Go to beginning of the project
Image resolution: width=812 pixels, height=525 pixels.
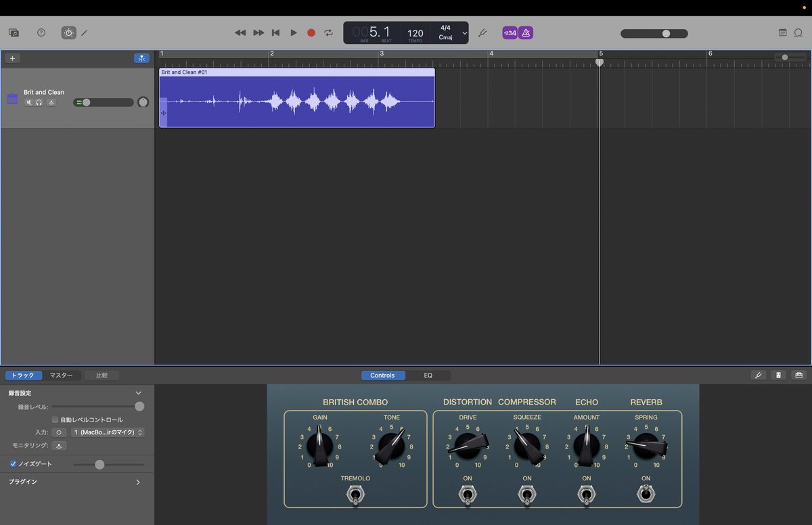click(x=275, y=32)
